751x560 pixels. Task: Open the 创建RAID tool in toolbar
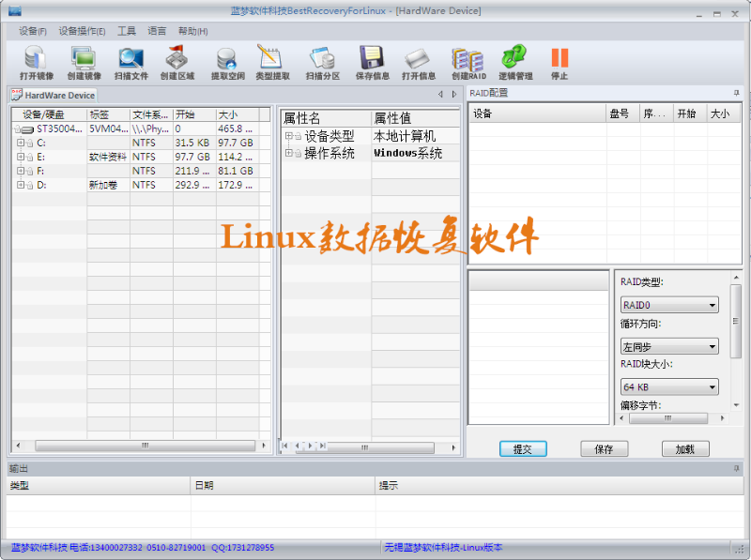pos(467,62)
